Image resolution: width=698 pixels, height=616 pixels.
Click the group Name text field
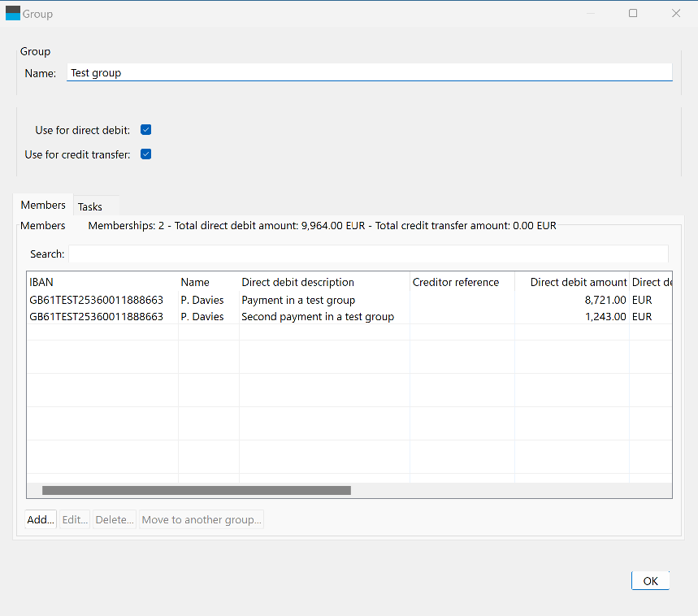(x=370, y=73)
